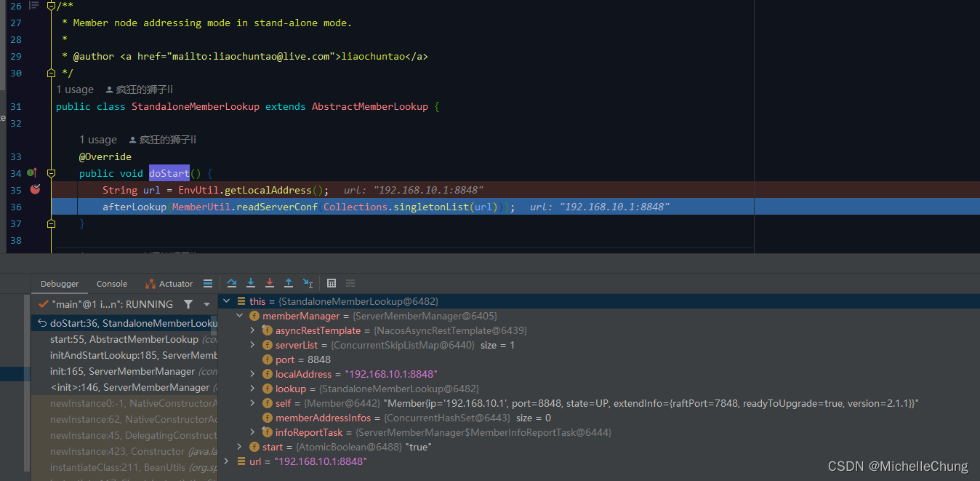Click the inline url debug value on line 35
This screenshot has height=481, width=980.
click(414, 190)
